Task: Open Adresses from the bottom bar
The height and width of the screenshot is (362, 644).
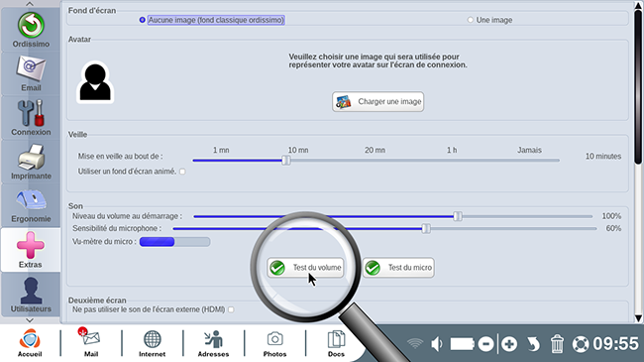Action: [x=213, y=343]
